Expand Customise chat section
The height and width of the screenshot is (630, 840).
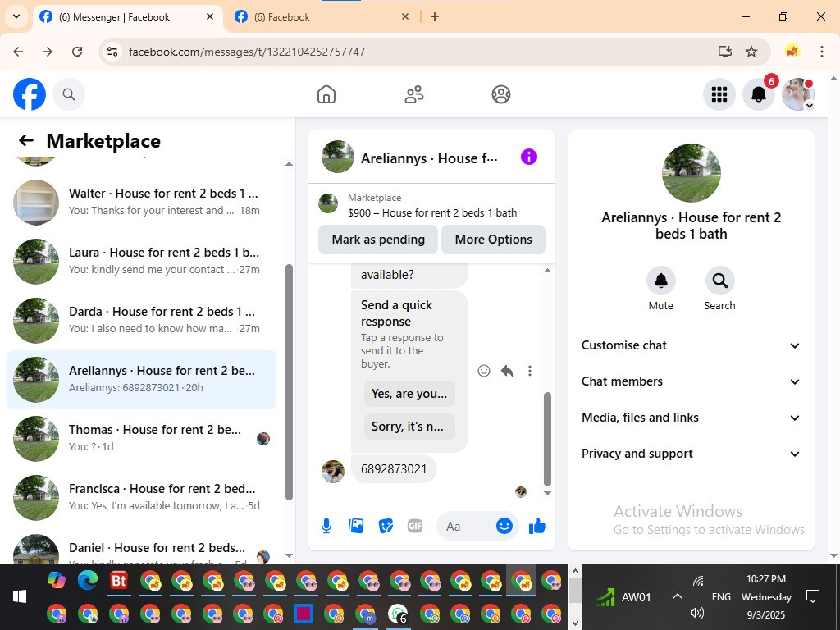pyautogui.click(x=691, y=345)
